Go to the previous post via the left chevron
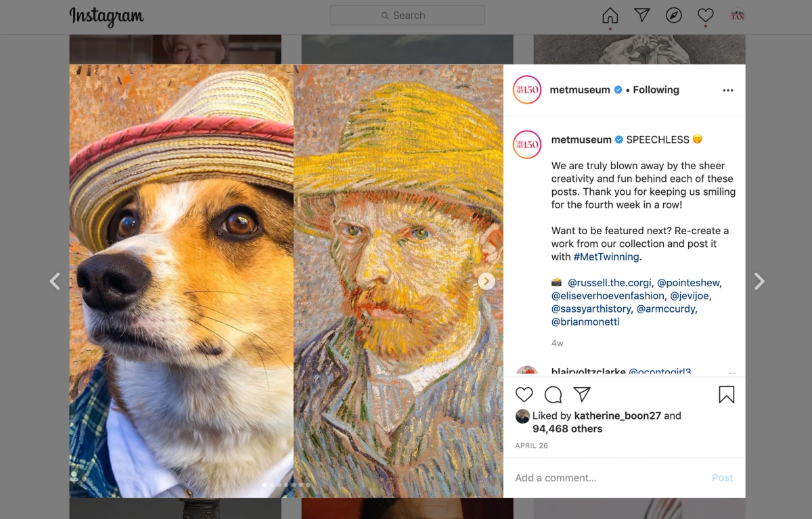 pos(54,281)
